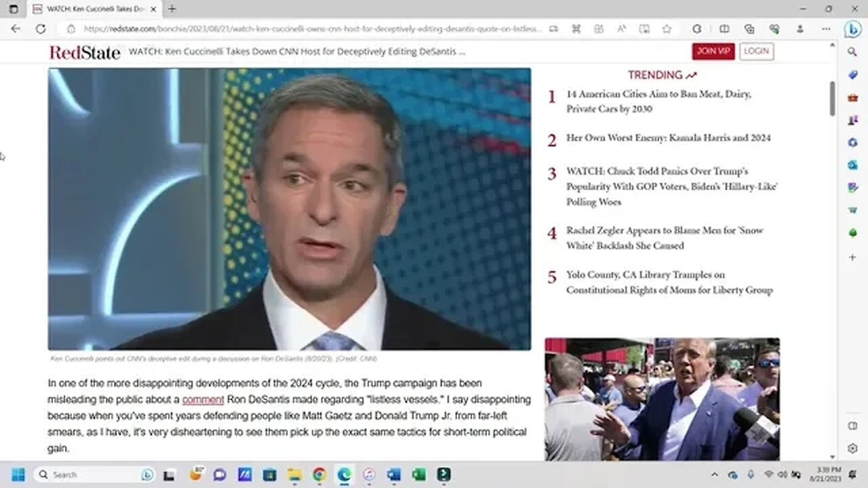
Task: Click the Ken Cuccinelli article header image
Action: 290,209
